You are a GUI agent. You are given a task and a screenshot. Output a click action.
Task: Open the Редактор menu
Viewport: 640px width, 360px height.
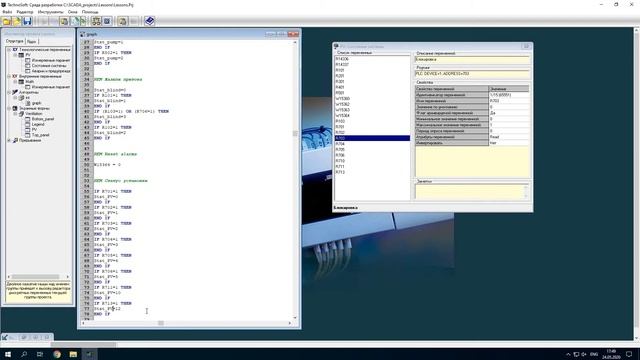[25, 12]
